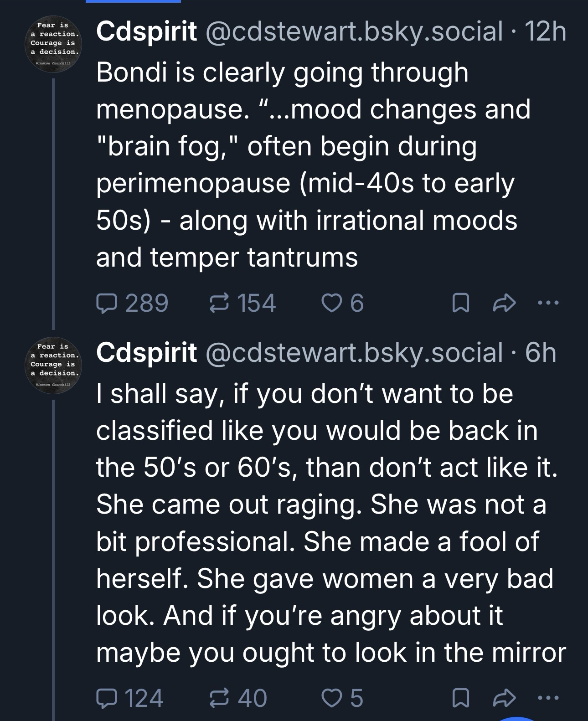The height and width of the screenshot is (721, 588).
Task: Share the 6h post via arrow icon
Action: (504, 698)
